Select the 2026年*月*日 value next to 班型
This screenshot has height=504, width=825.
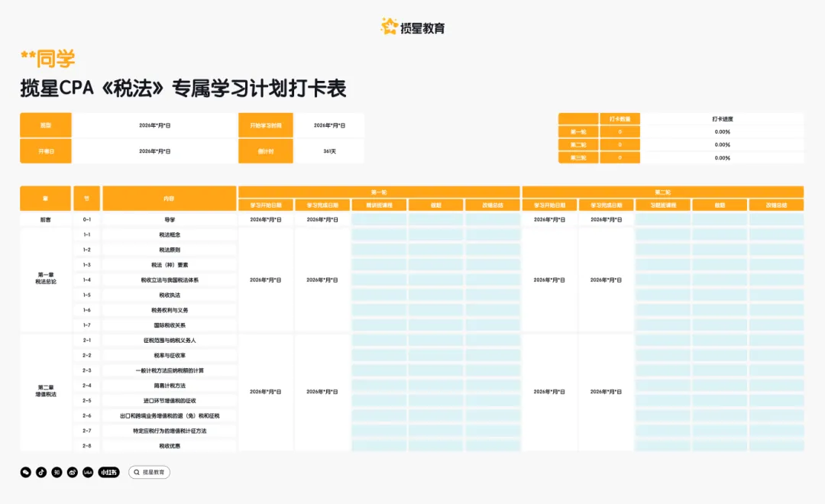[154, 125]
